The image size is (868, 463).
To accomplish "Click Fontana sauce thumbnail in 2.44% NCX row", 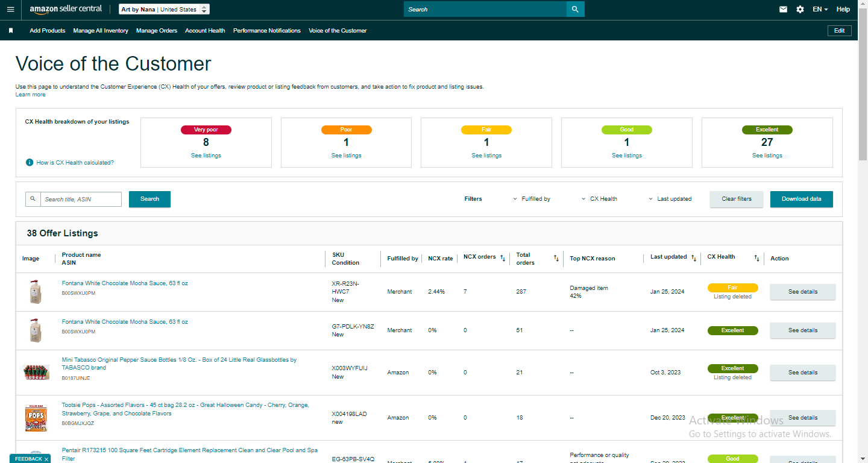I will [36, 292].
